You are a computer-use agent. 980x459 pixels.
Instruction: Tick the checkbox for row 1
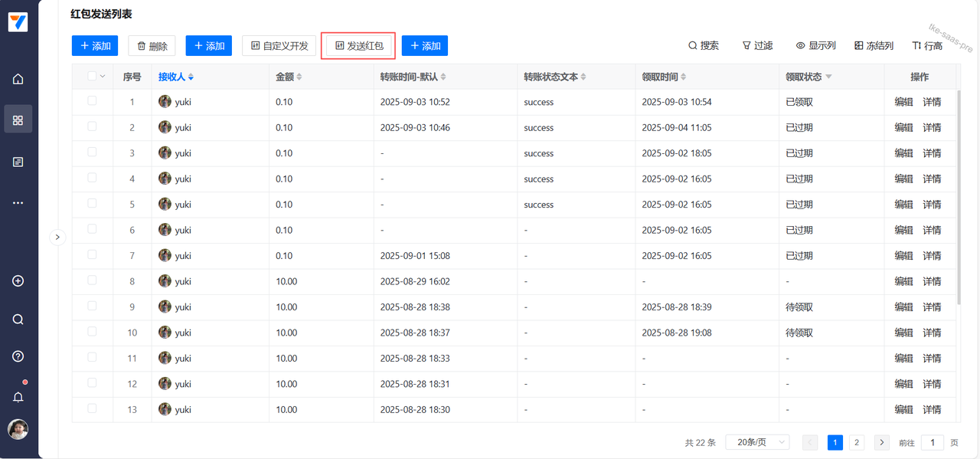click(92, 101)
